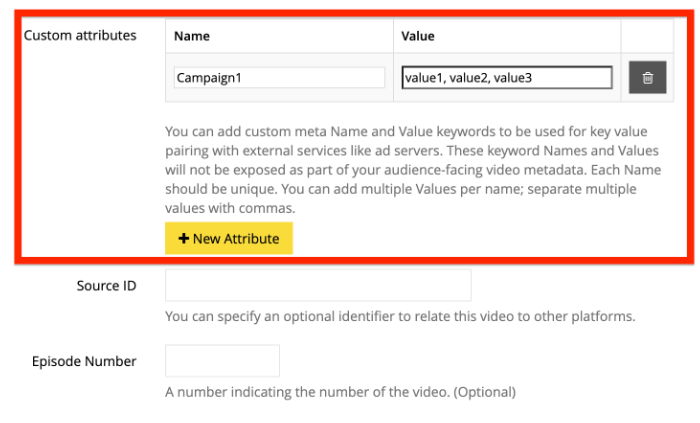Place cursor on value1 text in Value field
700x423 pixels.
click(x=424, y=78)
